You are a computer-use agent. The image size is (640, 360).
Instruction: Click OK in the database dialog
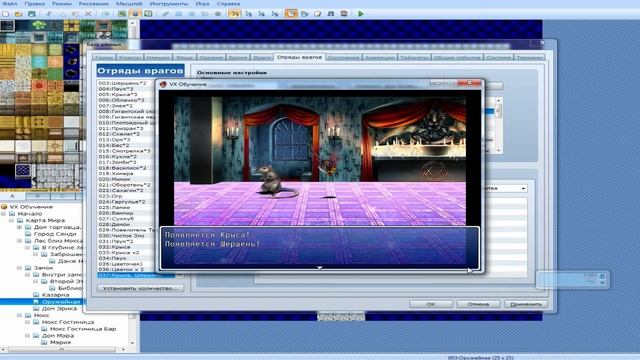tap(431, 304)
